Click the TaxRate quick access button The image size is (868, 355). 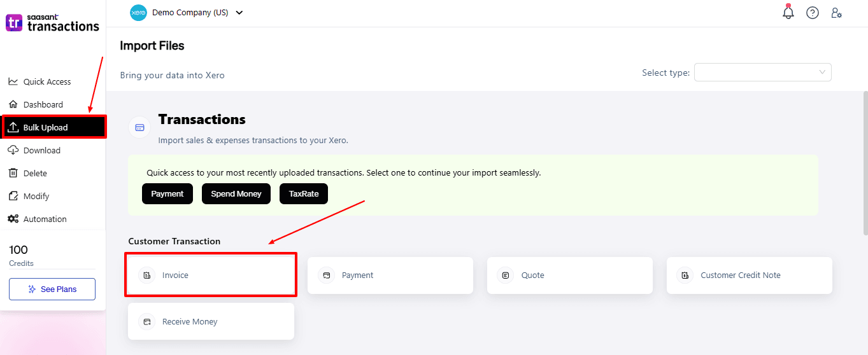tap(304, 193)
